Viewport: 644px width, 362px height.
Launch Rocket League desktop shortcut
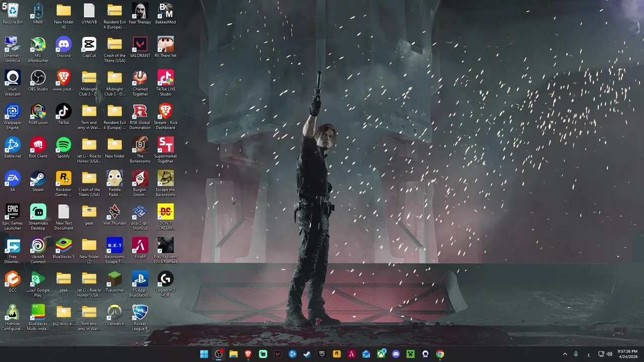click(x=140, y=318)
